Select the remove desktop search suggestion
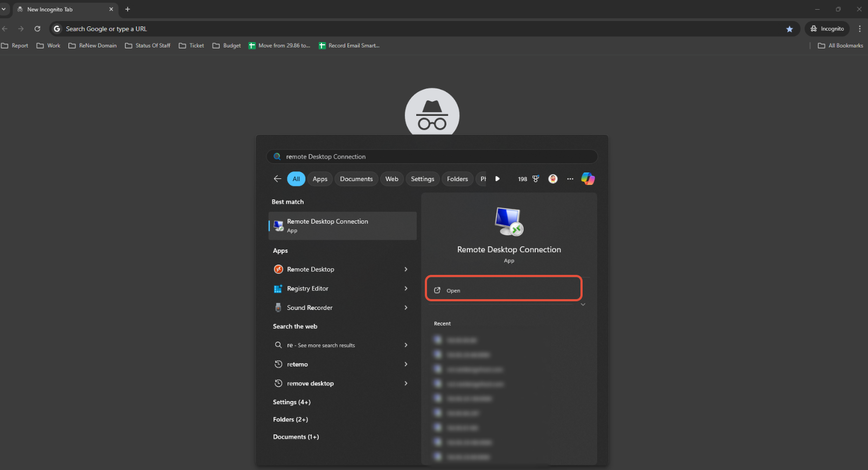The image size is (868, 470). [x=342, y=384]
